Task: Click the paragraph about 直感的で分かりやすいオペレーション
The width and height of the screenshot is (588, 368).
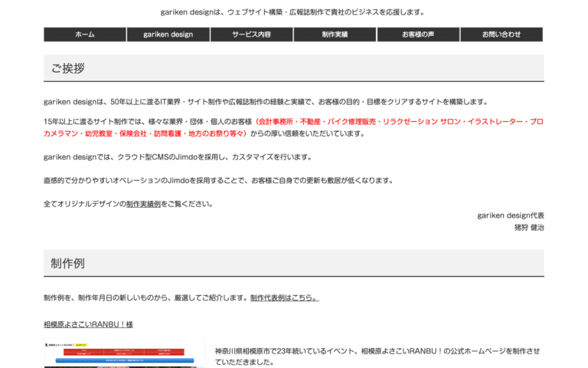Action: click(219, 181)
